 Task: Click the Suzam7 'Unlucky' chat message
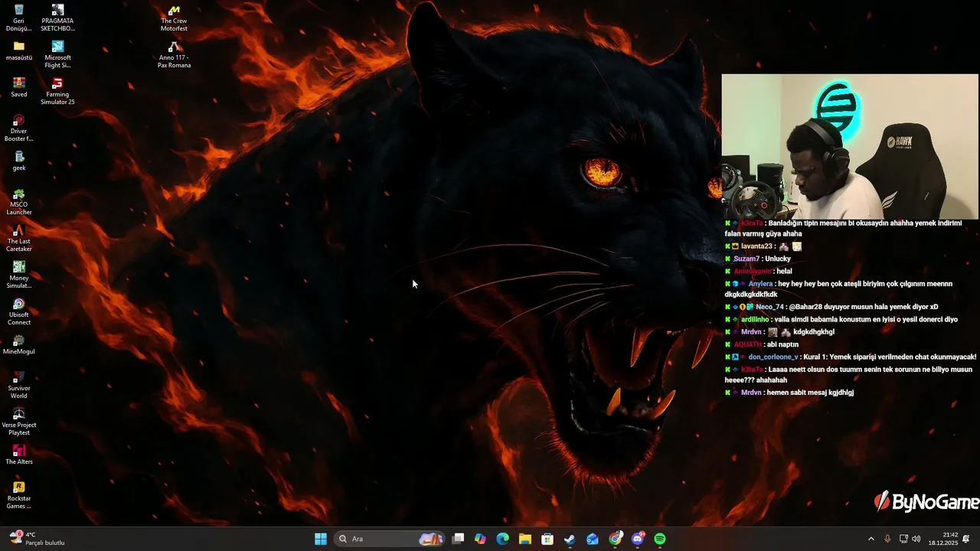point(758,259)
